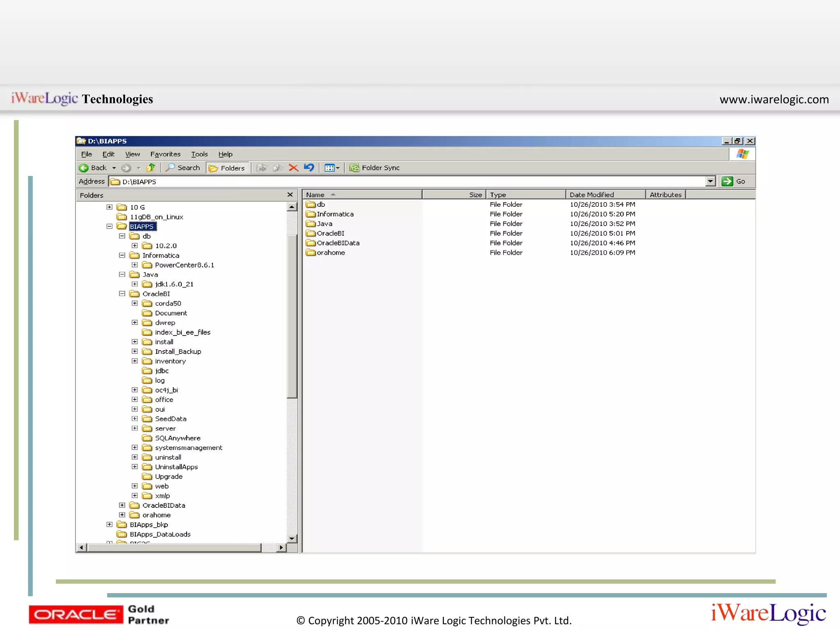
Task: Expand the PowerCenter8.6.1 tree node
Action: coord(135,265)
